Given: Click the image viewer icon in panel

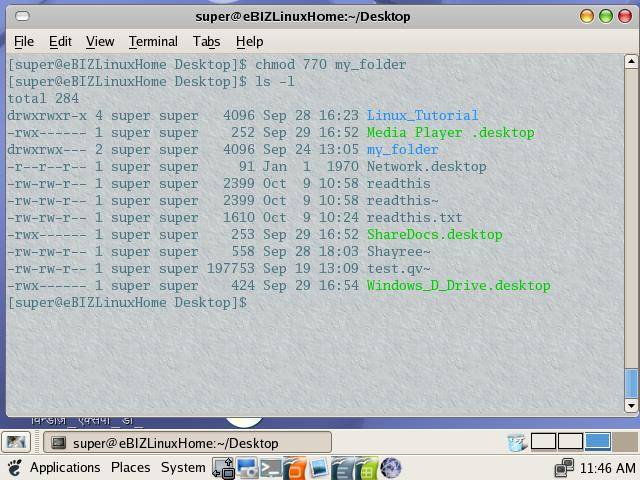Looking at the screenshot, I should (319, 467).
